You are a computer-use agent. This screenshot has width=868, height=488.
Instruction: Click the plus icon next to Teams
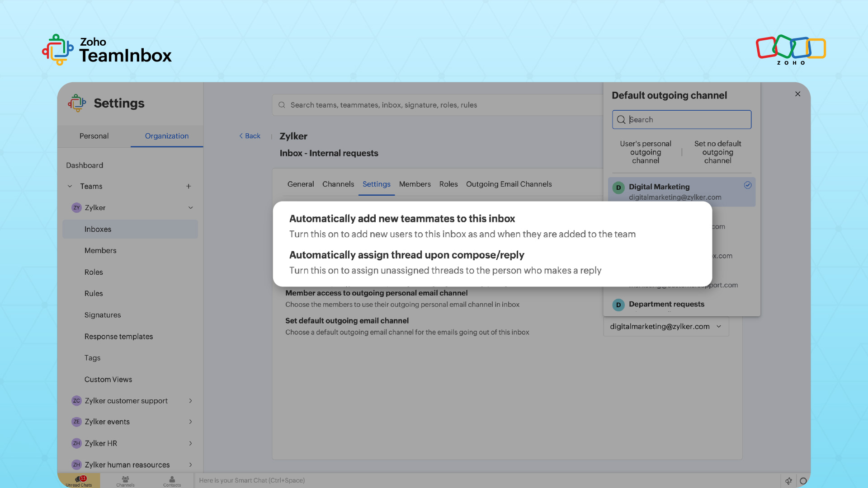[189, 186]
